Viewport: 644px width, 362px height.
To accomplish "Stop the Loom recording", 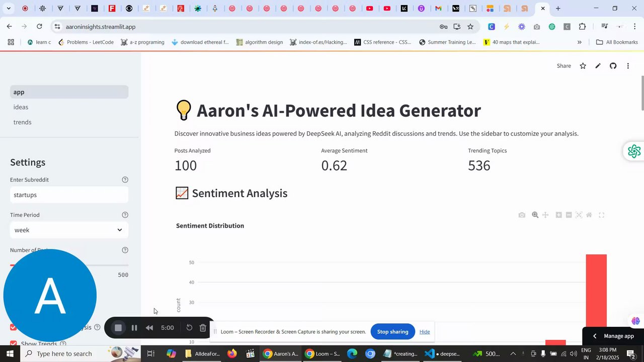I will (118, 328).
